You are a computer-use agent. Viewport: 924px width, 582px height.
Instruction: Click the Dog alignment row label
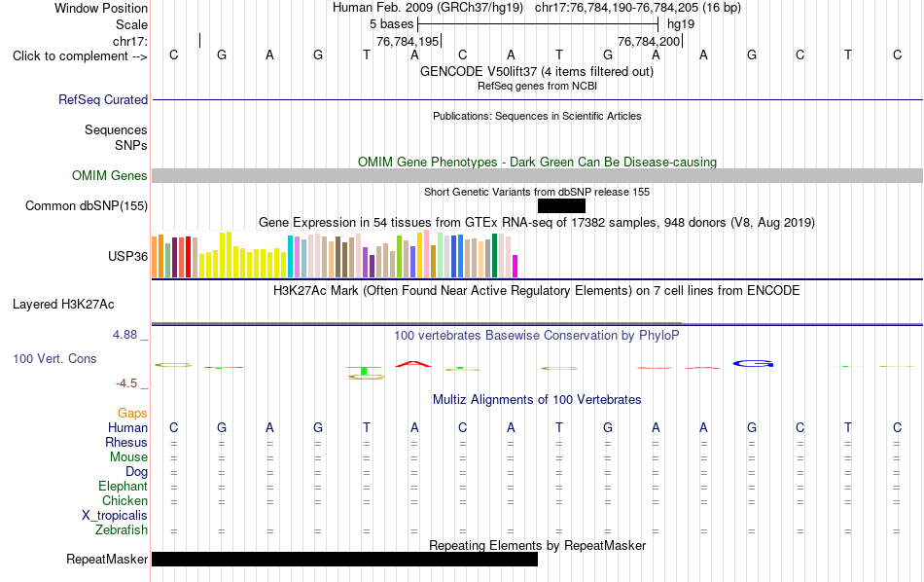point(137,472)
